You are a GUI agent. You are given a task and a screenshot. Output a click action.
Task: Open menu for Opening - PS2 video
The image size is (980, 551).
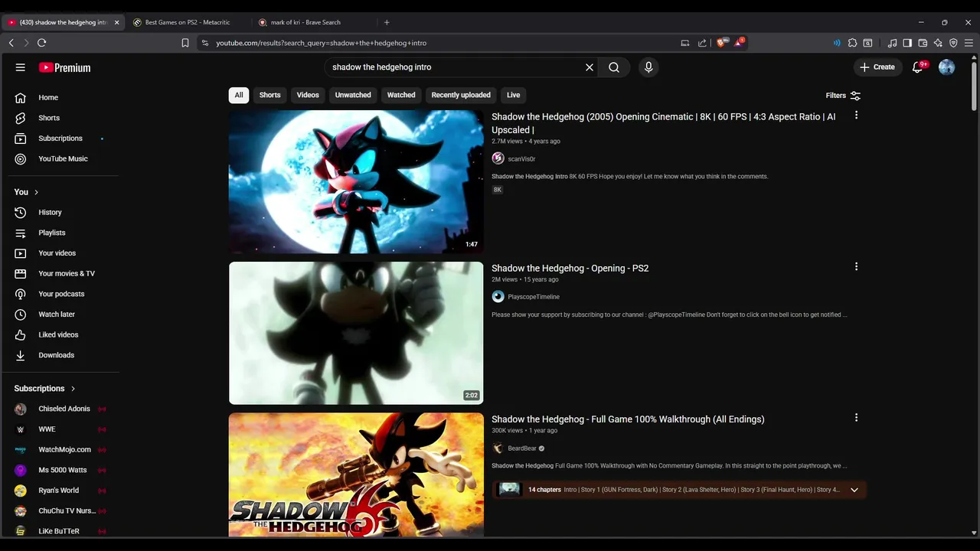(856, 266)
